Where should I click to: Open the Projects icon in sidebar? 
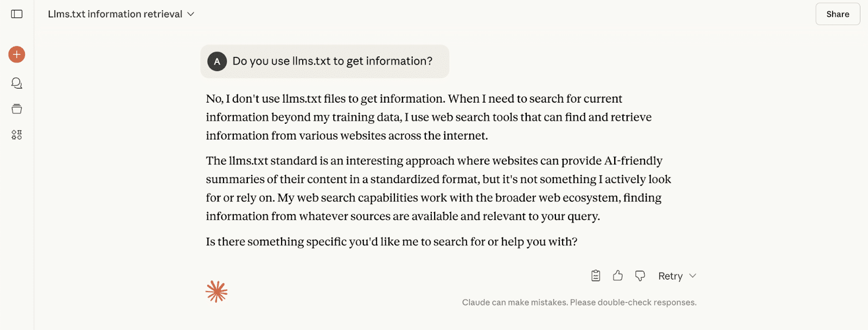17,109
